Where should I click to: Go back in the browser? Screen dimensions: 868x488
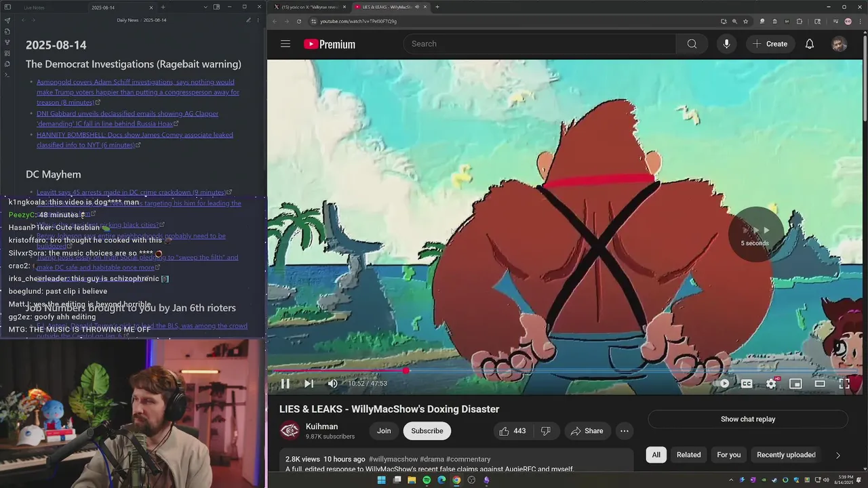(275, 21)
